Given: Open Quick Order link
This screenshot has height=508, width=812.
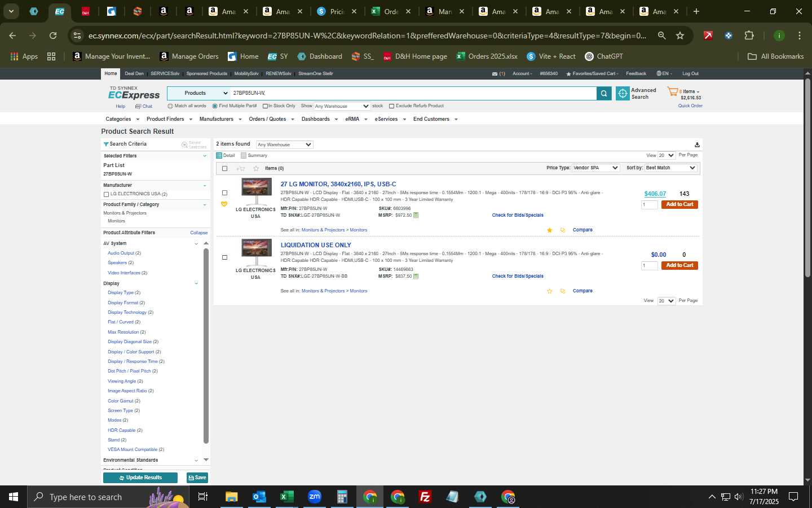Looking at the screenshot, I should tap(690, 106).
